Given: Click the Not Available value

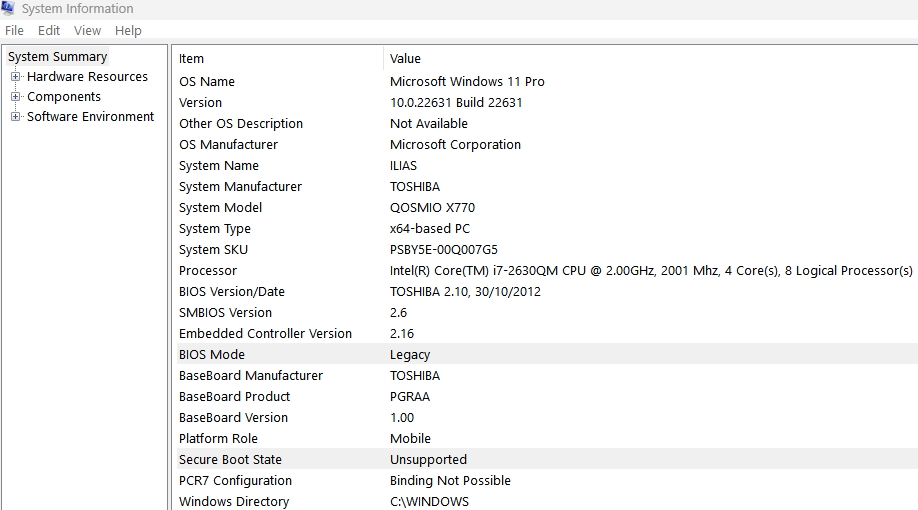Looking at the screenshot, I should point(429,124).
